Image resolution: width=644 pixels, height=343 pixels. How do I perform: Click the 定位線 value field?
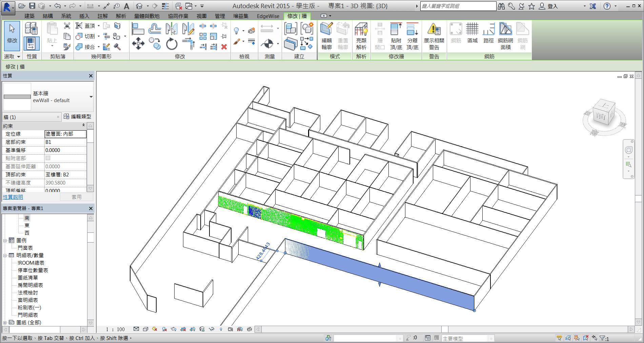[65, 134]
